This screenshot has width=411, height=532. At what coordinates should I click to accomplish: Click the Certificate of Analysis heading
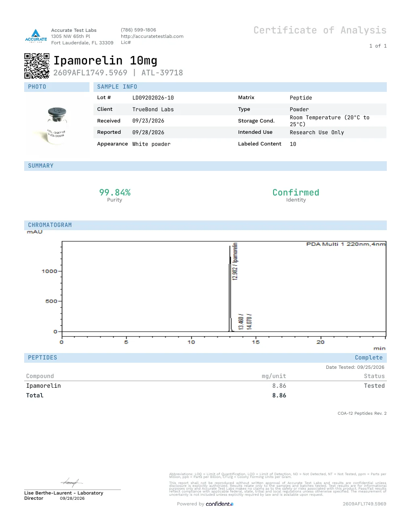click(x=320, y=31)
